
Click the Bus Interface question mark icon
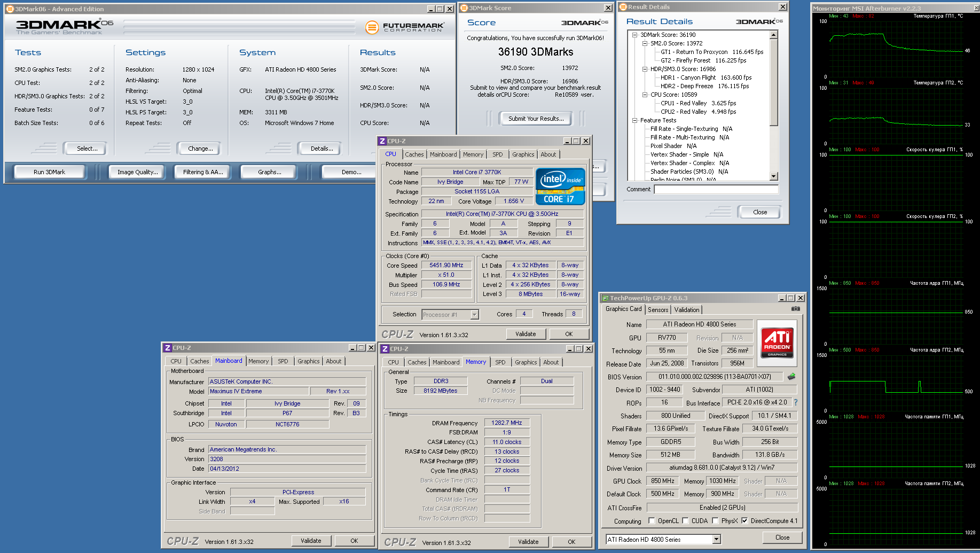[796, 402]
